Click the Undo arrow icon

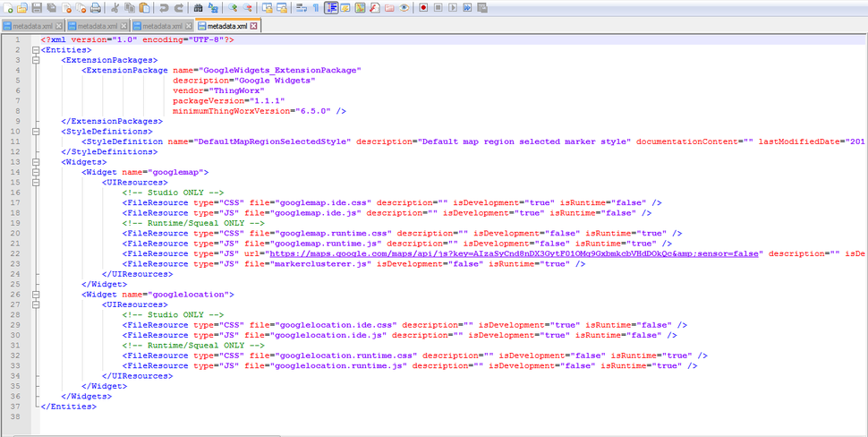(x=164, y=8)
